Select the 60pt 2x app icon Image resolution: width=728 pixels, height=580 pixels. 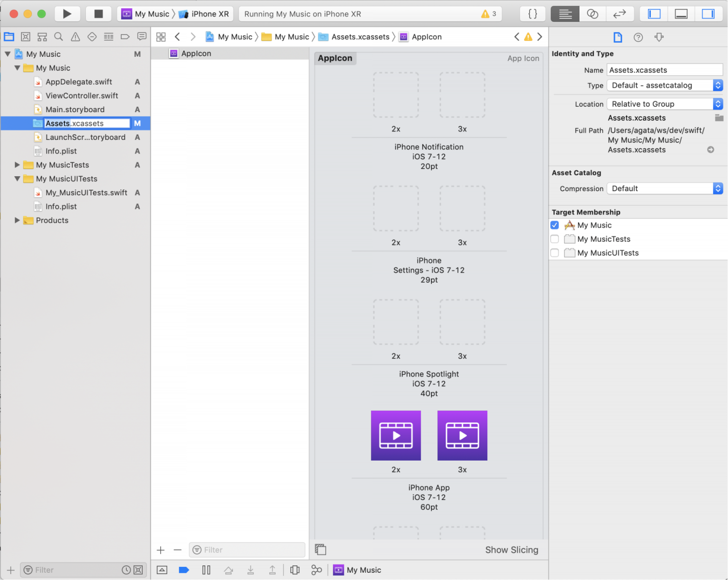(396, 435)
